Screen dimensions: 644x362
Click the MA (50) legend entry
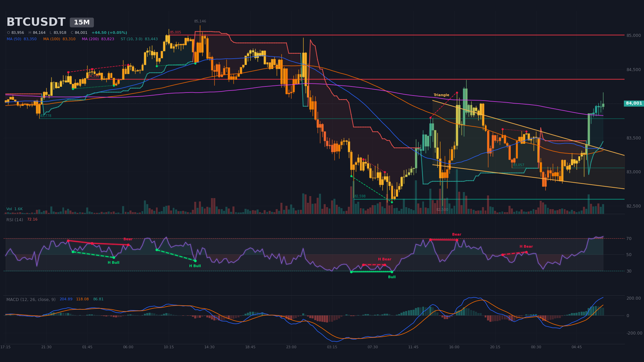pyautogui.click(x=22, y=39)
